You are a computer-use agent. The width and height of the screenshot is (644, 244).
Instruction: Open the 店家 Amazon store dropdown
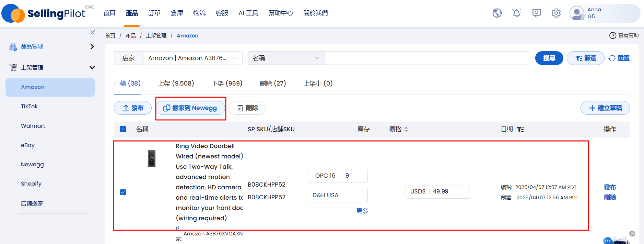[x=193, y=58]
